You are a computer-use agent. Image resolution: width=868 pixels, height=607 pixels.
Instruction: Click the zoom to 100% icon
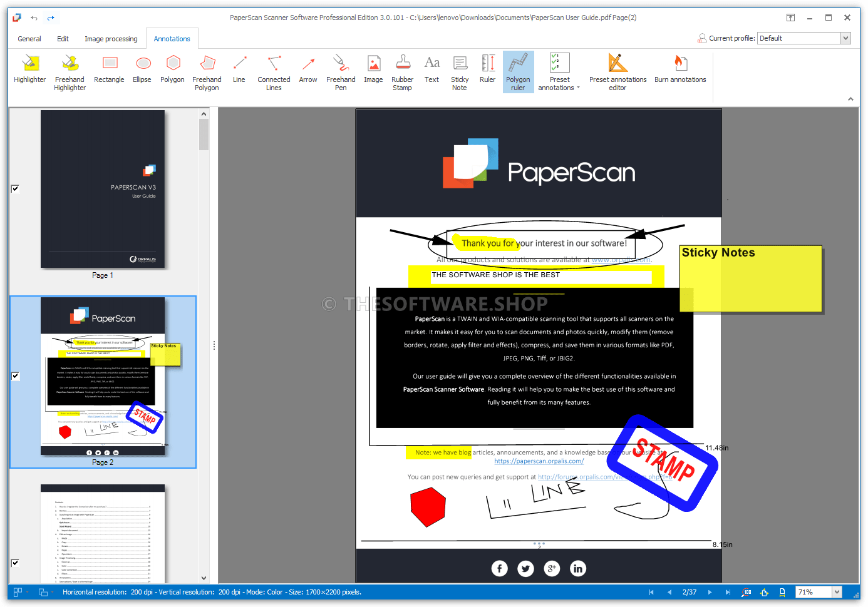click(x=747, y=592)
